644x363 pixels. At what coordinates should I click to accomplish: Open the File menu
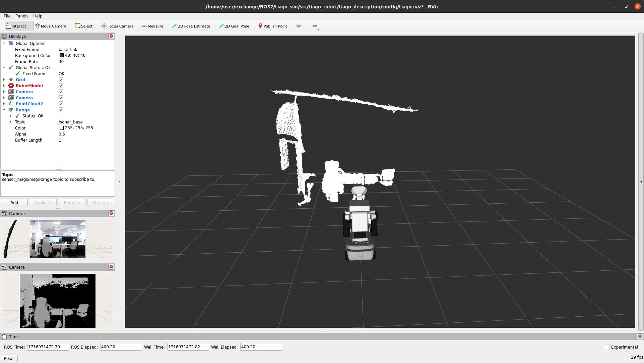point(7,16)
